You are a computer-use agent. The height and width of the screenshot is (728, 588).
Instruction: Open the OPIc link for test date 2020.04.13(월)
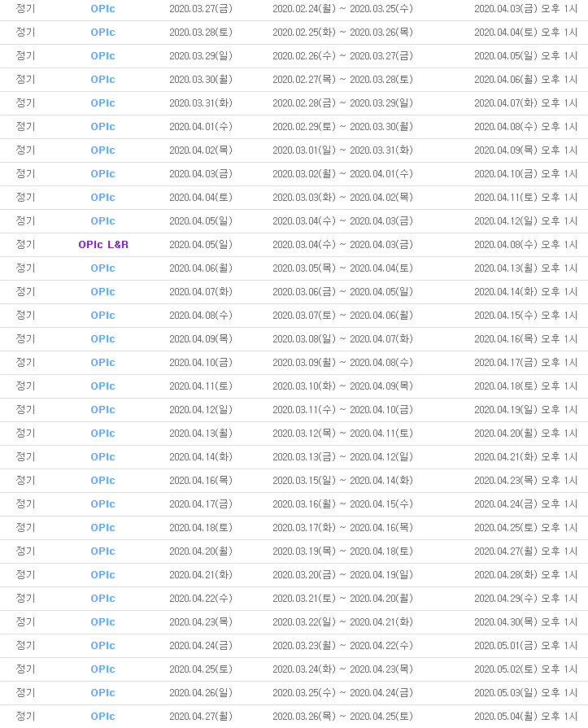pyautogui.click(x=102, y=434)
